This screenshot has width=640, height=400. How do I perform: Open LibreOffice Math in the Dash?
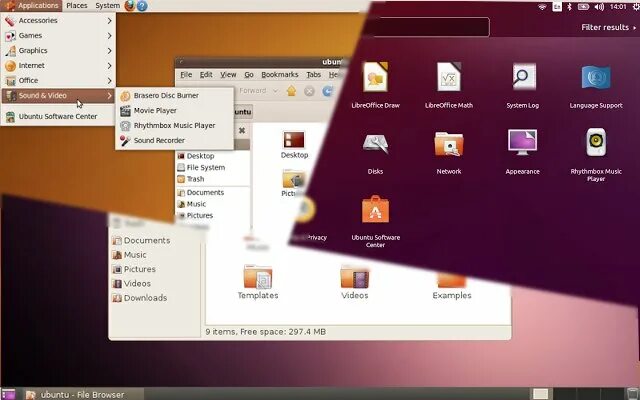click(449, 85)
